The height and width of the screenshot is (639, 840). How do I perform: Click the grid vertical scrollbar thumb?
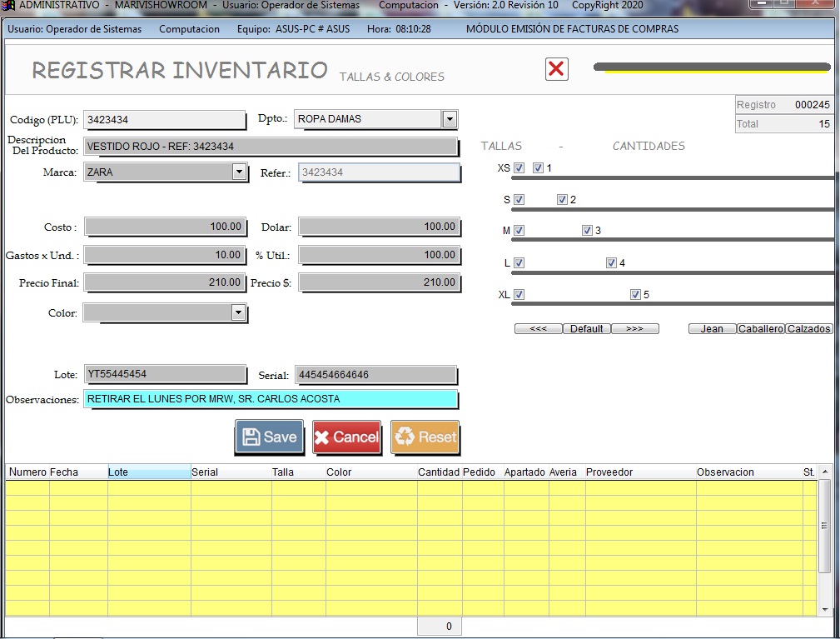click(824, 526)
